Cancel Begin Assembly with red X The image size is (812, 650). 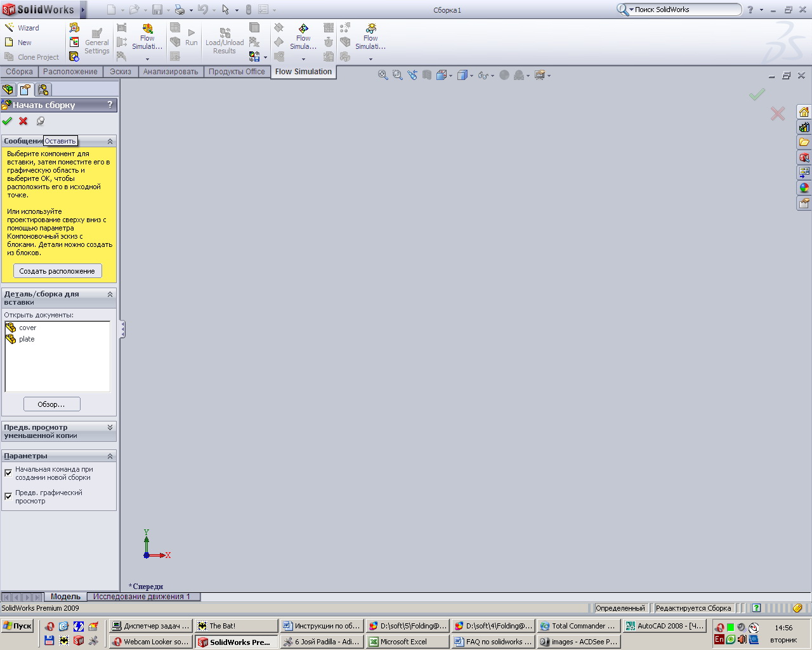23,121
